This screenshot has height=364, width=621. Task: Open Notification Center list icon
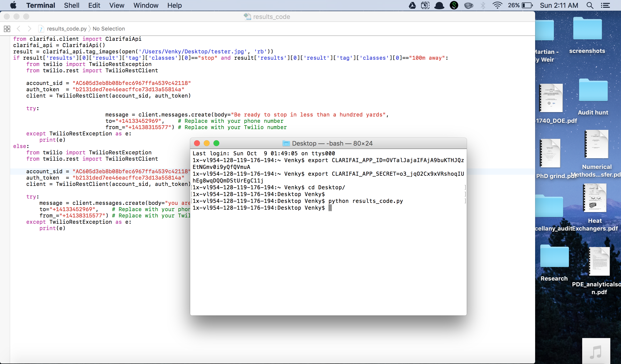pos(605,5)
